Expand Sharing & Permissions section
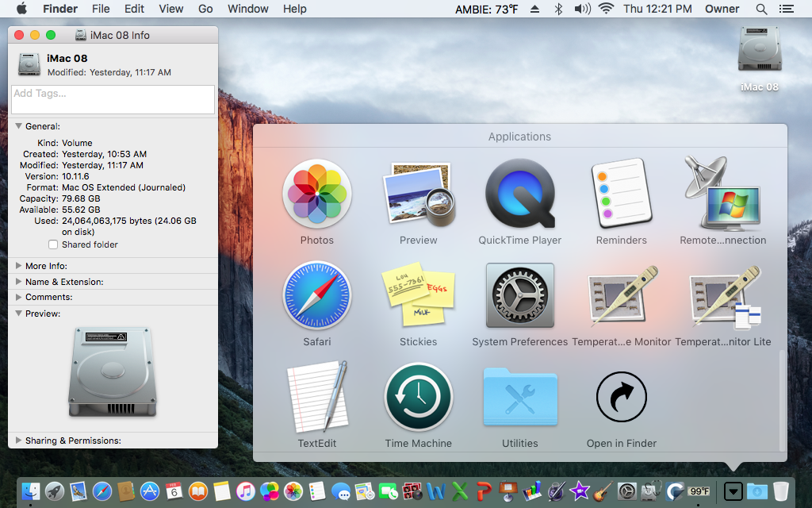 click(x=19, y=440)
